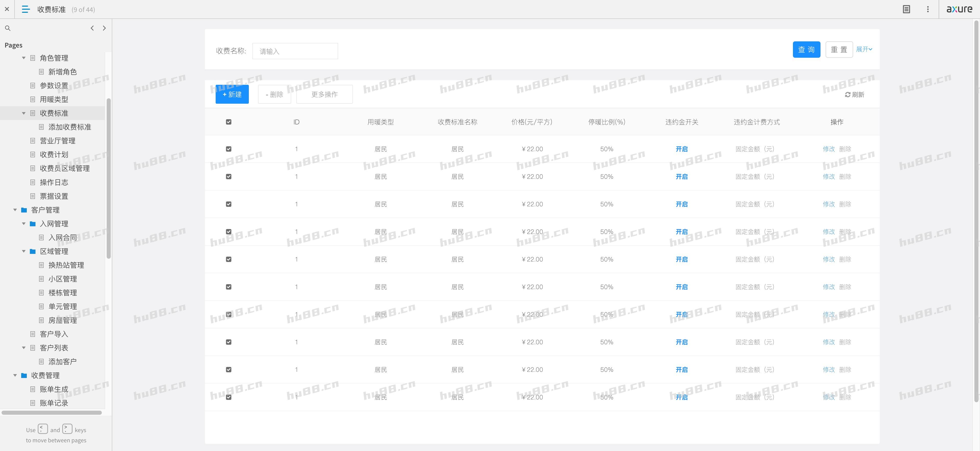This screenshot has height=451, width=980.
Task: Click the 刷新 refresh icon
Action: pos(848,94)
